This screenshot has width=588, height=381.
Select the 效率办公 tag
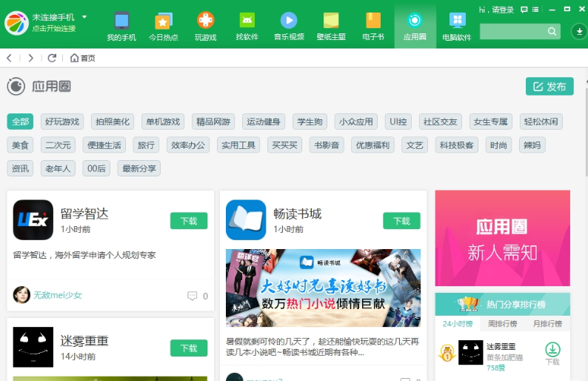point(188,145)
